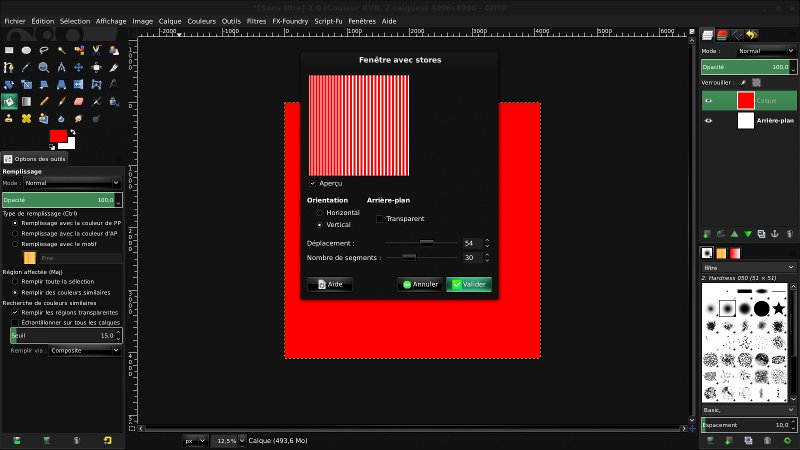Open the Basic brush tag dropdown
The height and width of the screenshot is (450, 800).
point(748,410)
